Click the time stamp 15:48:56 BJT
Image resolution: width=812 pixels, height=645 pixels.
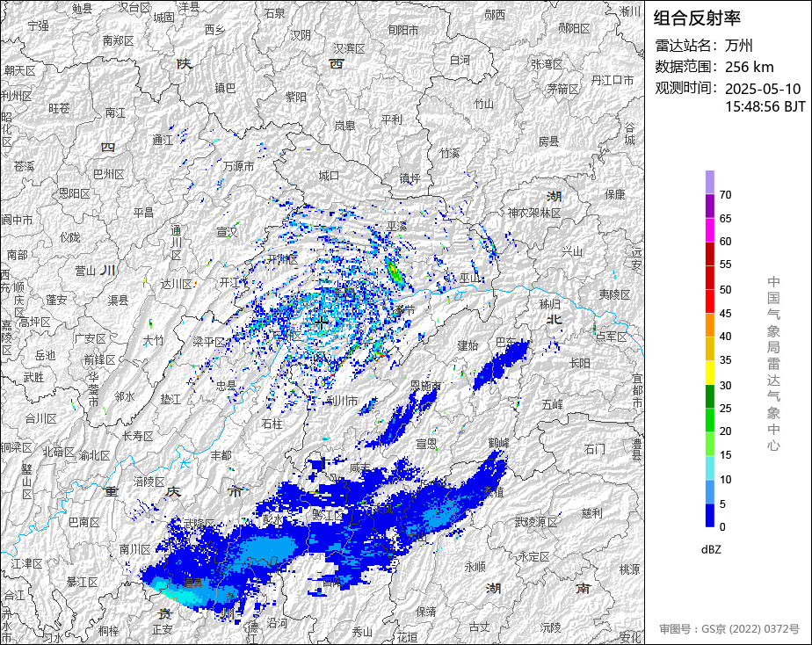point(765,106)
